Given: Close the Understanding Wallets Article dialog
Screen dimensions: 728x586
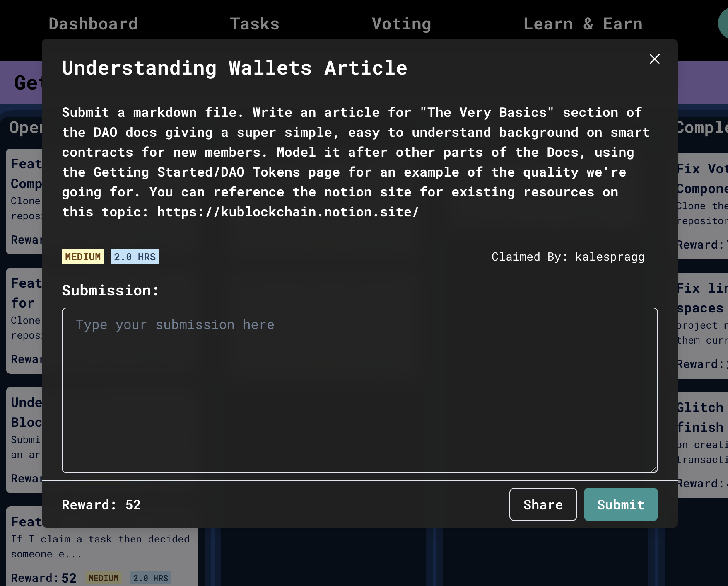Looking at the screenshot, I should tap(654, 59).
